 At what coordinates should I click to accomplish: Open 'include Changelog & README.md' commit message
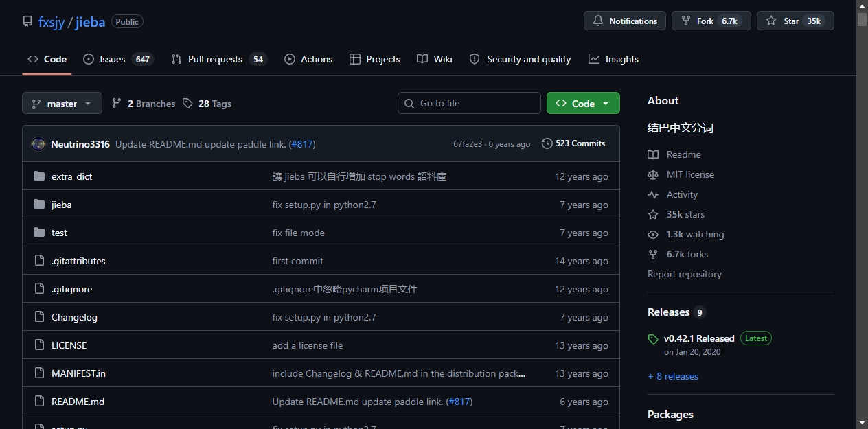(x=399, y=373)
